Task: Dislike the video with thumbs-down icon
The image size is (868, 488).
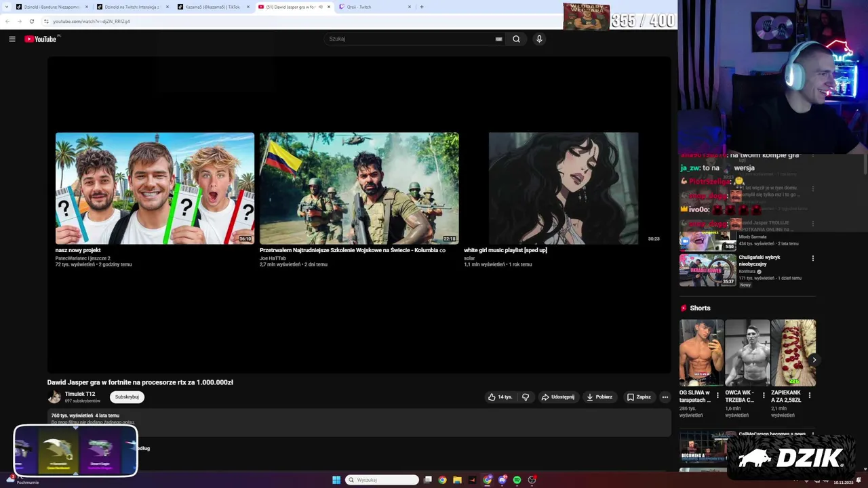Action: point(526,397)
